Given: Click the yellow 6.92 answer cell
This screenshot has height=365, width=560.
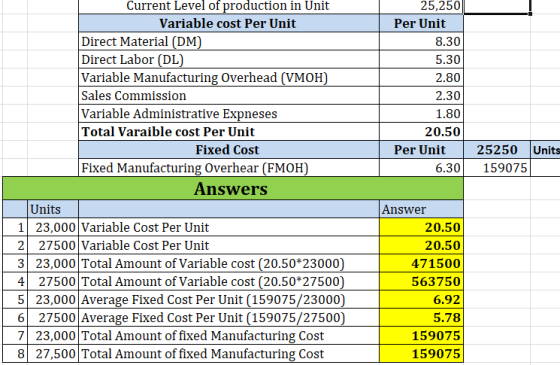Looking at the screenshot, I should (x=421, y=300).
